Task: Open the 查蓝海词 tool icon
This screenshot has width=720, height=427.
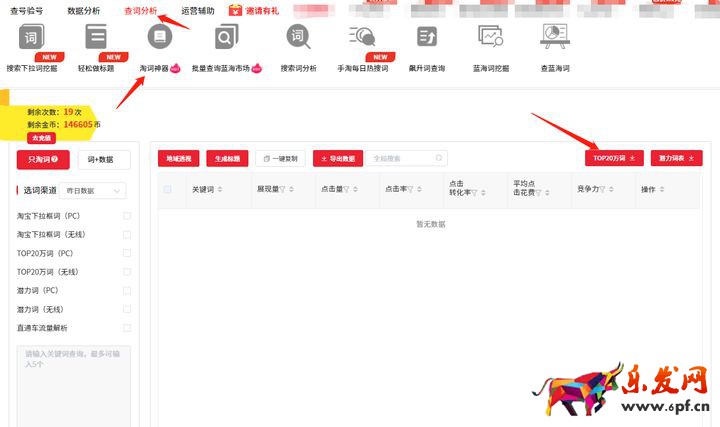Action: tap(554, 39)
